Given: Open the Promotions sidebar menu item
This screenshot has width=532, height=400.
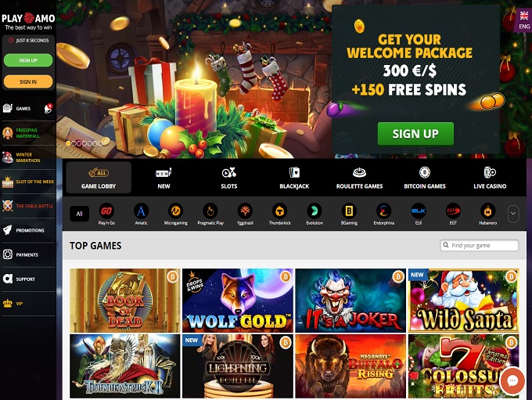Looking at the screenshot, I should click(x=28, y=230).
